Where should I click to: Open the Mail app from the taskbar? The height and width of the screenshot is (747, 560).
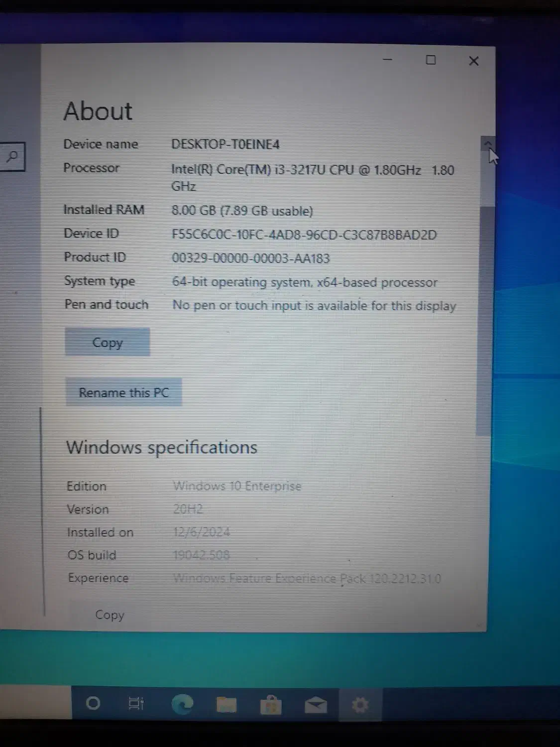tap(315, 705)
